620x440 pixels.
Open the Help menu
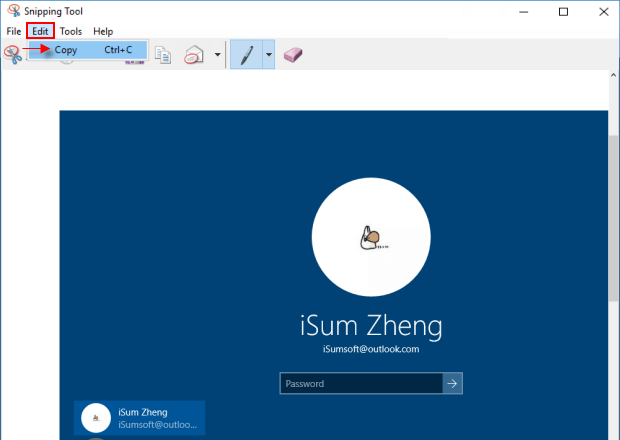pyautogui.click(x=103, y=31)
